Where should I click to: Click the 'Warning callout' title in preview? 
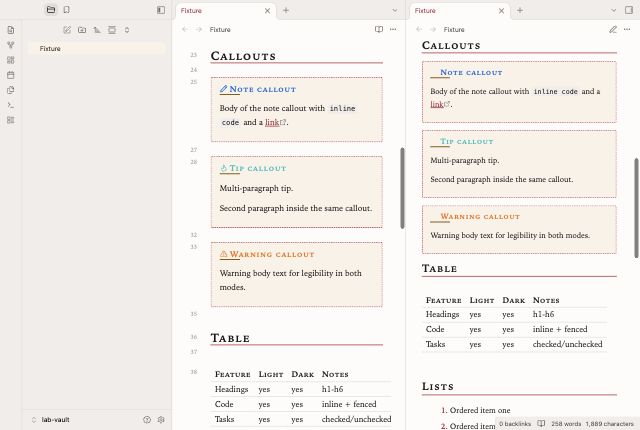[480, 217]
